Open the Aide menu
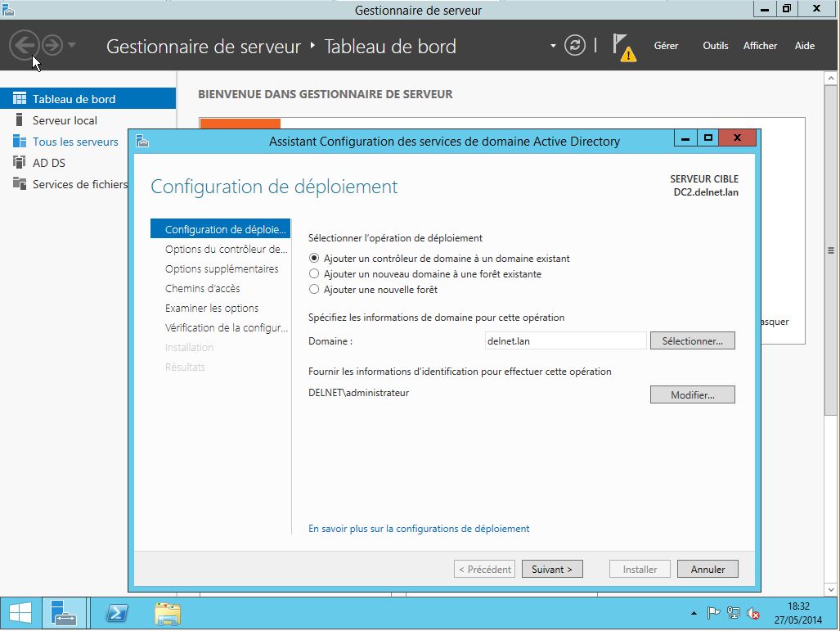The image size is (840, 631). click(x=804, y=46)
